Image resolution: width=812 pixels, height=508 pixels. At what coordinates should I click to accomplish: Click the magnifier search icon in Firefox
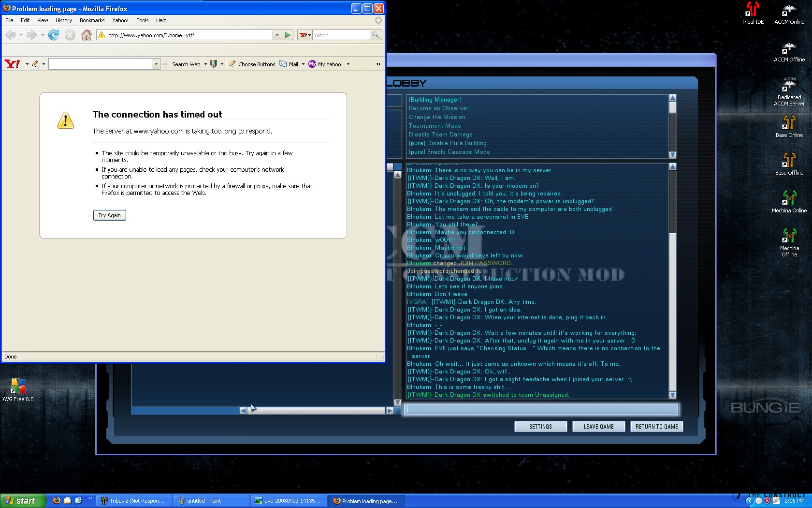(376, 35)
